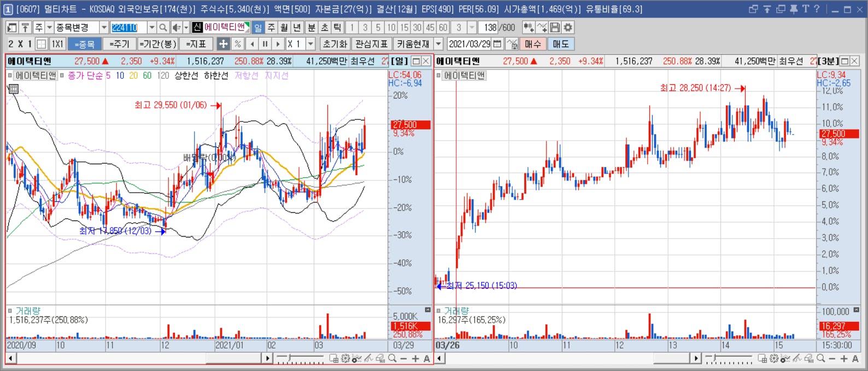This screenshot has width=868, height=371.
Task: Zoom out with minus icon in left chart
Action: click(x=403, y=358)
